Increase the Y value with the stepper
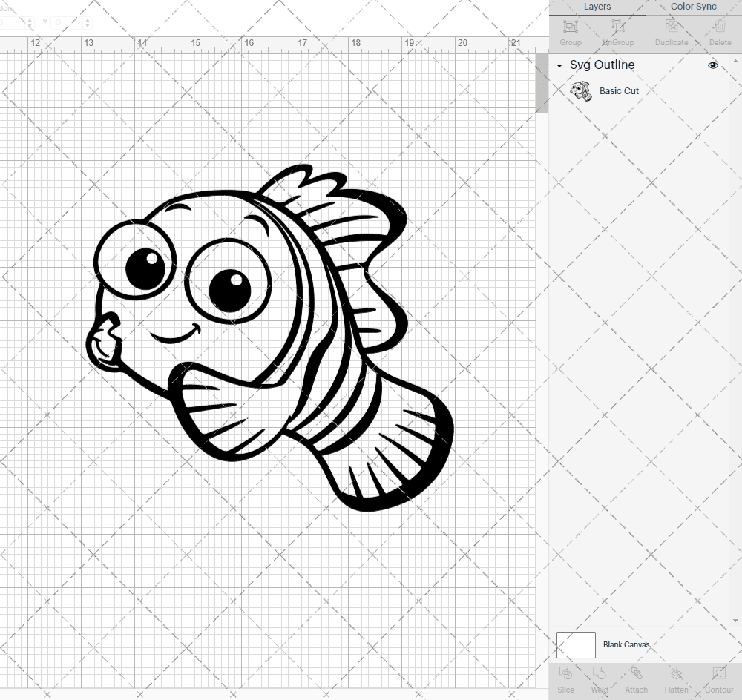The width and height of the screenshot is (742, 700). click(x=87, y=19)
